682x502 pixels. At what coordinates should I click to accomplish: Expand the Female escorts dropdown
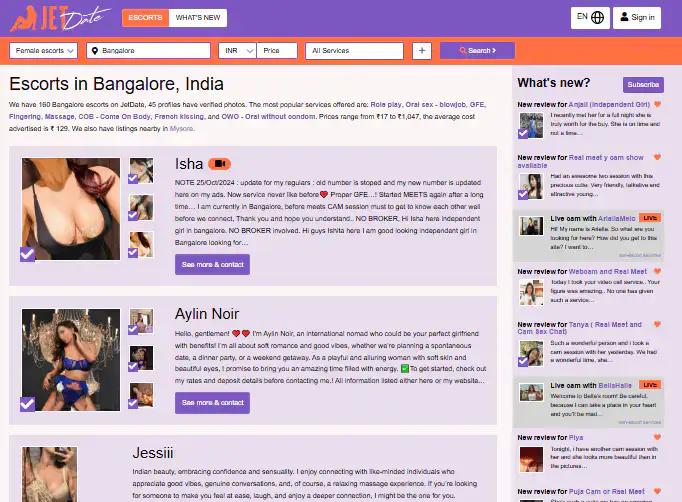[x=43, y=50]
